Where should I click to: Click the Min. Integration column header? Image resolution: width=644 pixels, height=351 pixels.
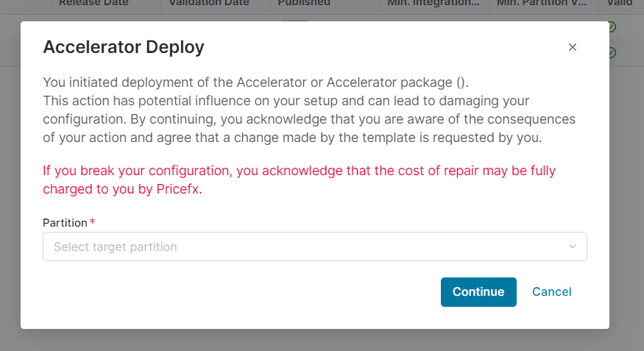[x=433, y=4]
